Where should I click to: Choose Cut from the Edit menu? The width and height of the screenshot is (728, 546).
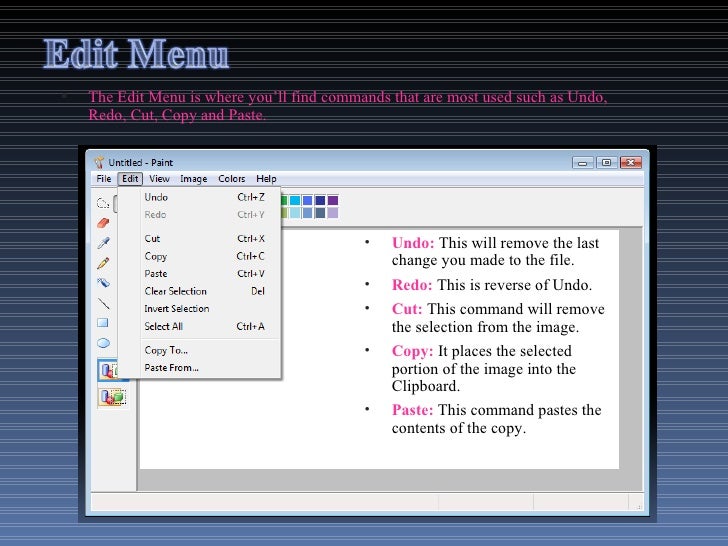[200, 239]
